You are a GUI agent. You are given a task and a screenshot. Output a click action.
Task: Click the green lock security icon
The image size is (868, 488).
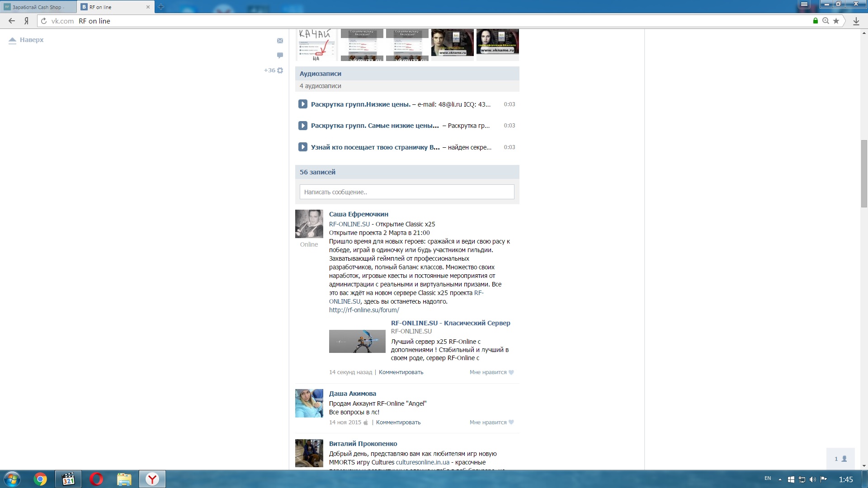coord(816,21)
